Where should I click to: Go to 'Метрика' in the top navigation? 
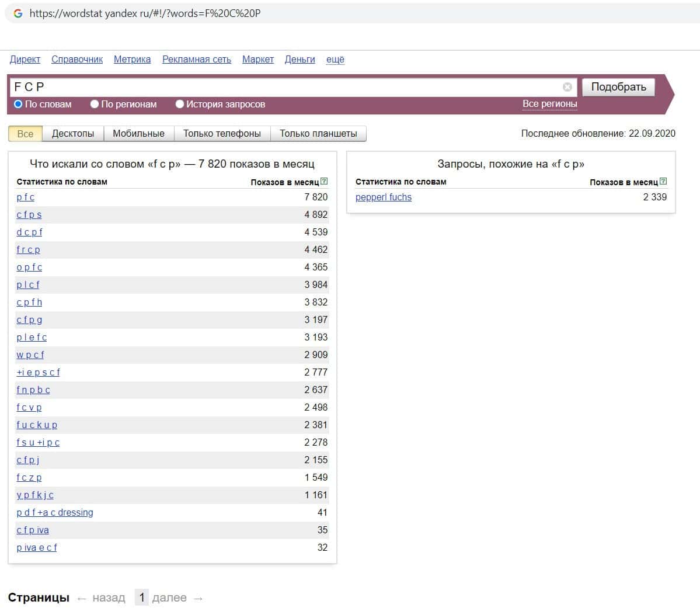point(132,60)
